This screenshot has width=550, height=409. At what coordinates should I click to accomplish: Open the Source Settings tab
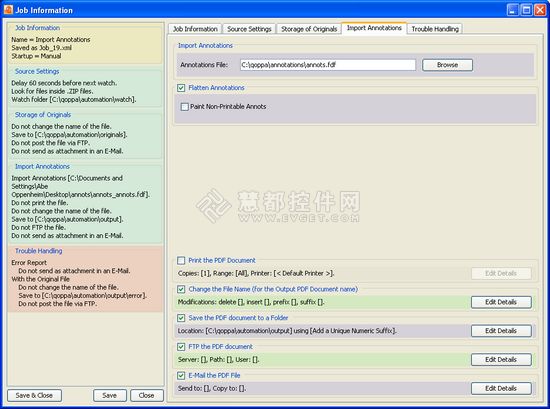[249, 29]
